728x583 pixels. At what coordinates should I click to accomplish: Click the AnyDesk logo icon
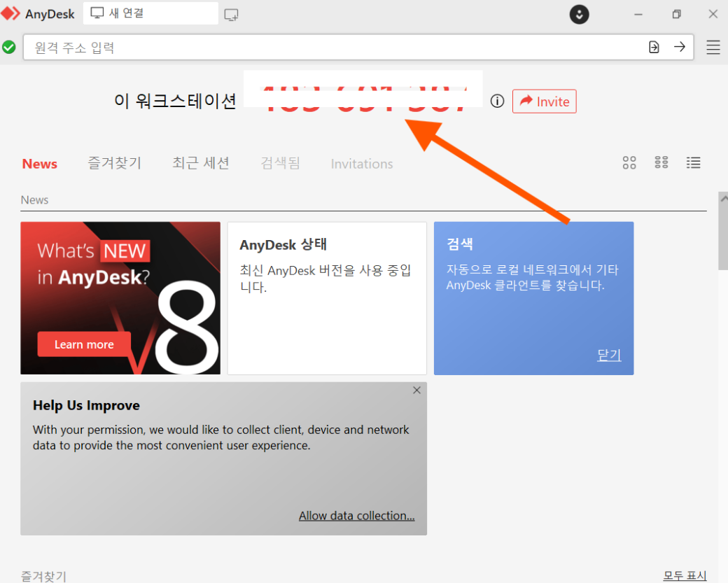point(10,13)
